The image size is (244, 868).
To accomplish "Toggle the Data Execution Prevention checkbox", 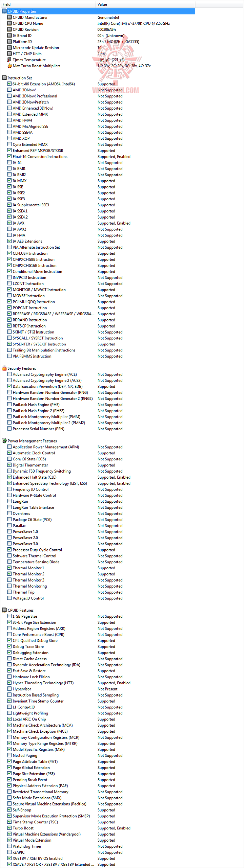I will point(9,387).
